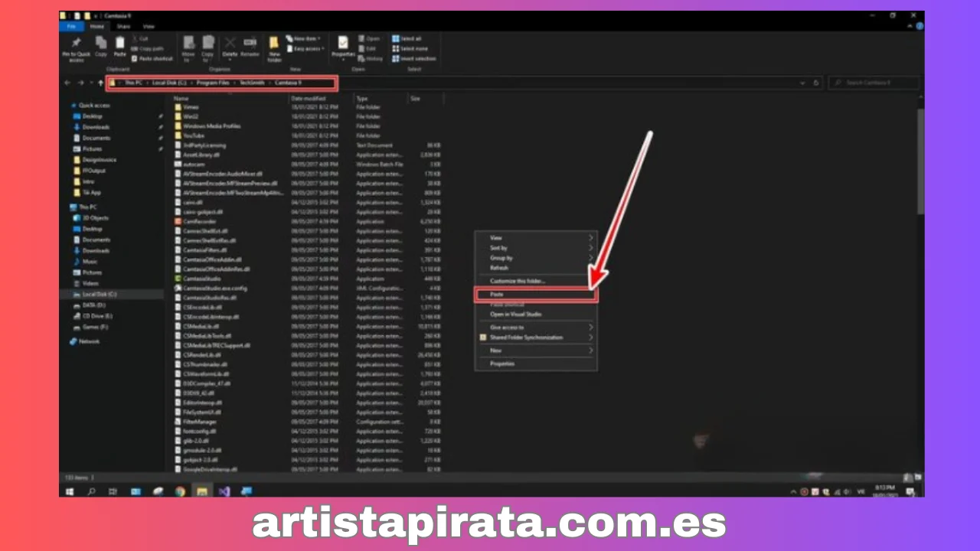Click History in the Open group
The width and height of the screenshot is (980, 551).
371,58
